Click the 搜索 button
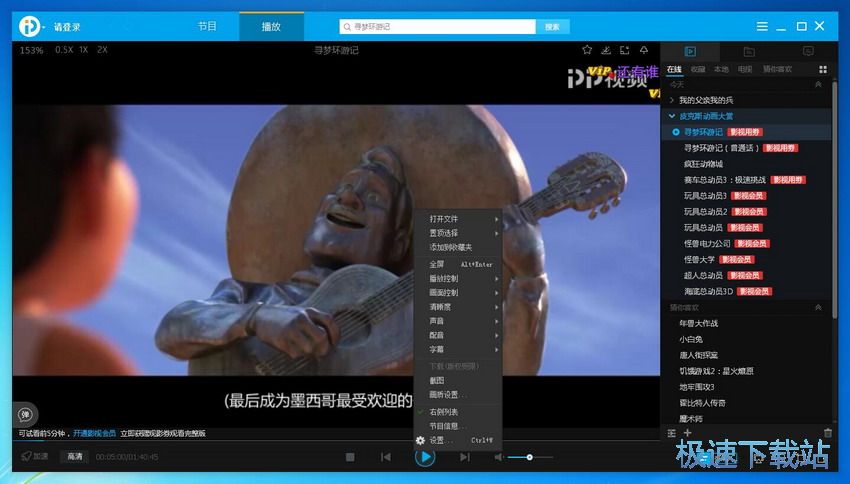The width and height of the screenshot is (850, 484). (552, 27)
